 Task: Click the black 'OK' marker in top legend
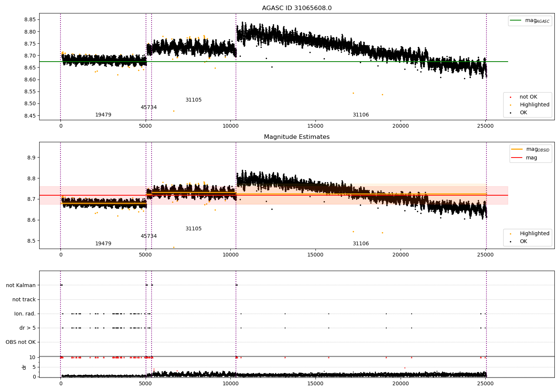tap(510, 113)
